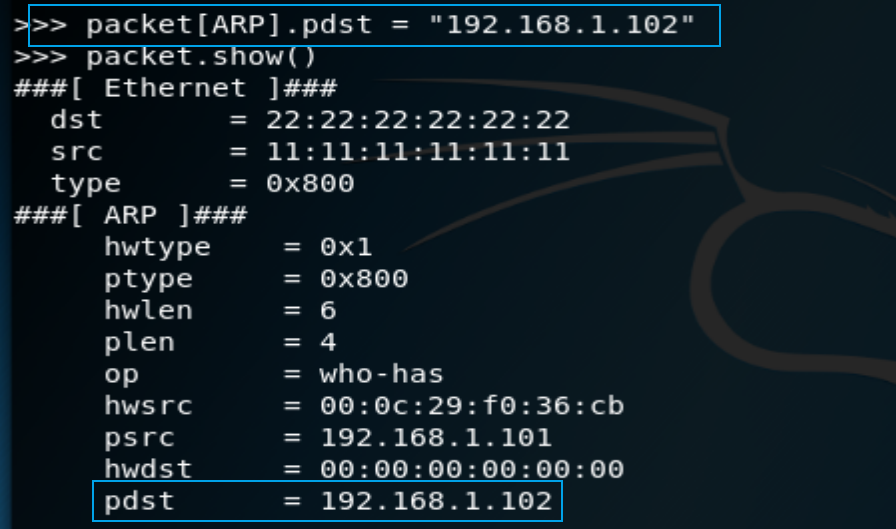Click the Ethernet type value 0x800

click(310, 184)
